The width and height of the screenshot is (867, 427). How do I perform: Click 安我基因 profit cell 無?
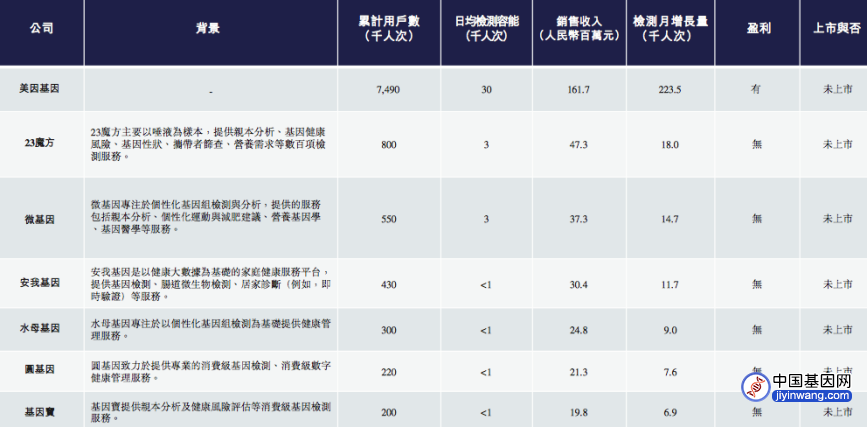click(x=756, y=284)
